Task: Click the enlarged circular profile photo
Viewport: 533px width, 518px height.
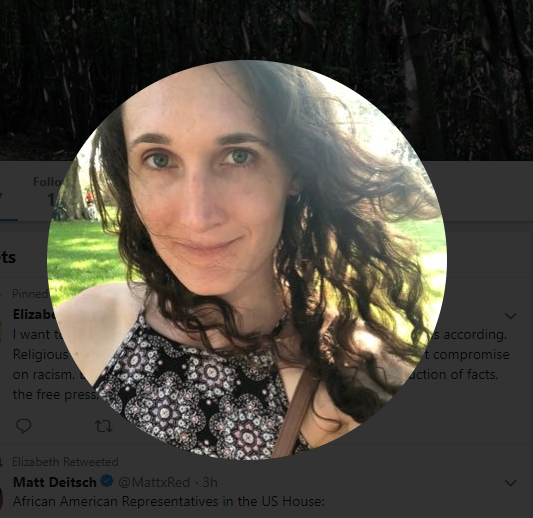Action: [x=247, y=259]
